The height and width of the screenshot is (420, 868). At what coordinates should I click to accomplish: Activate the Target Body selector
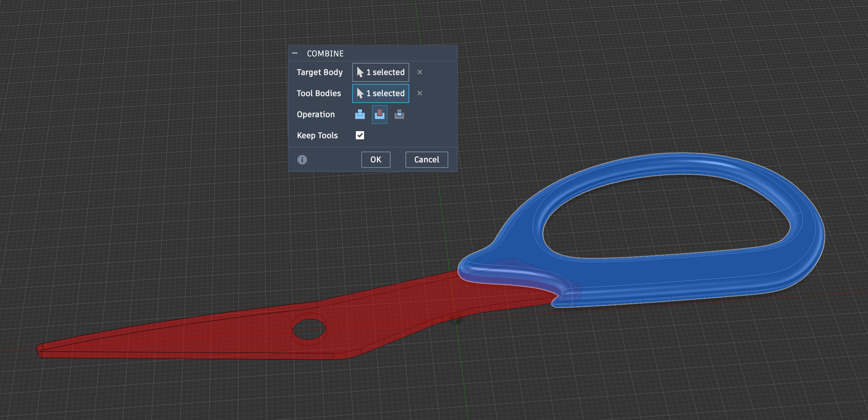[x=380, y=72]
